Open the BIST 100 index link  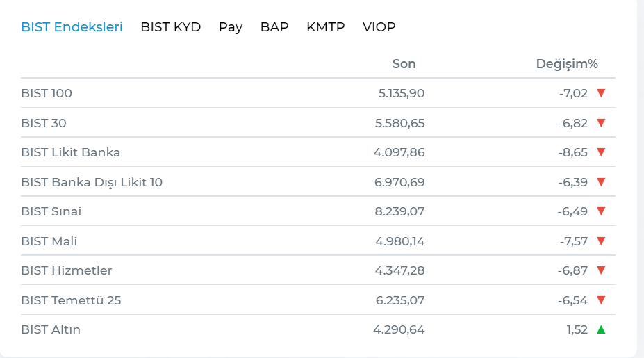click(47, 93)
